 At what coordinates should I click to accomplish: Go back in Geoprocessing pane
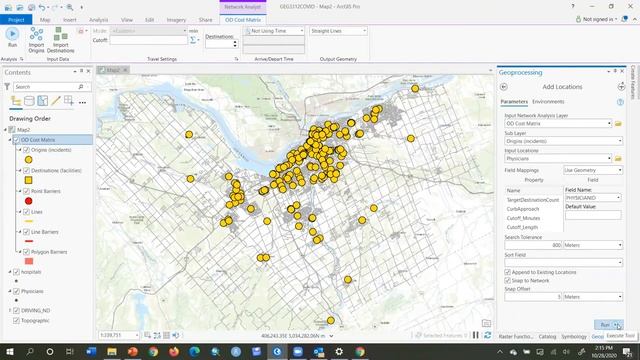pos(504,87)
